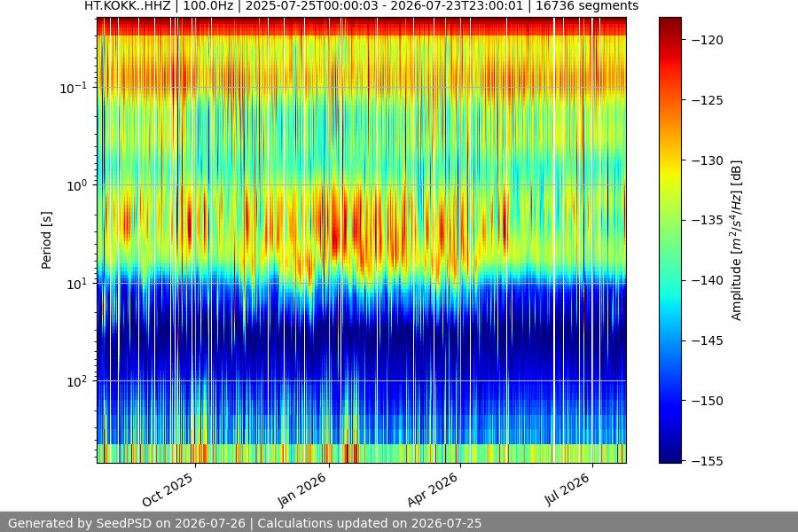Viewport: 798px width, 532px height.
Task: Click the dark red top of the colorbar
Action: pos(669,23)
